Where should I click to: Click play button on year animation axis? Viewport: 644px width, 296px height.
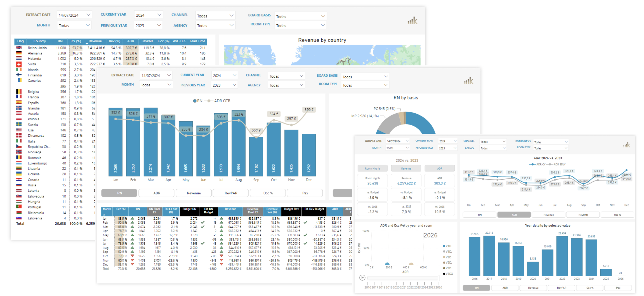(362, 277)
